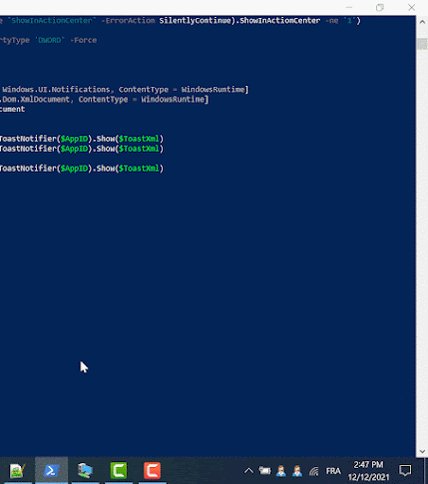
Task: Click the vertical scrollbar thumb
Action: (422, 44)
